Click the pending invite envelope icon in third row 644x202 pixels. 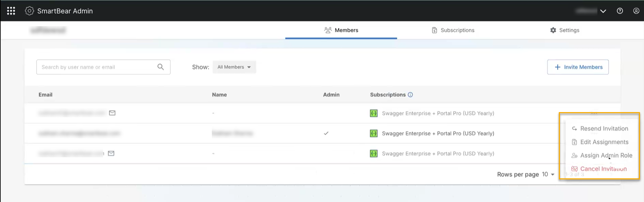[x=111, y=153]
